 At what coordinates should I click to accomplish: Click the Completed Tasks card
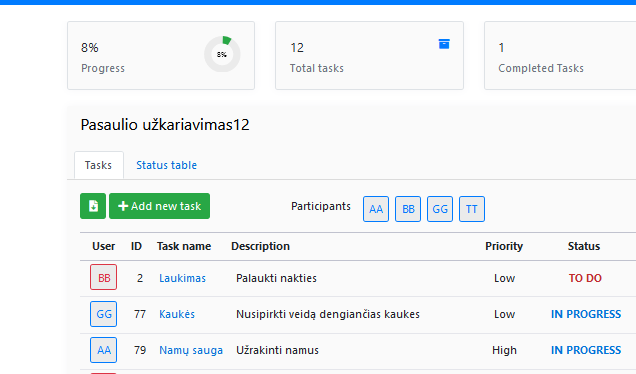(560, 56)
